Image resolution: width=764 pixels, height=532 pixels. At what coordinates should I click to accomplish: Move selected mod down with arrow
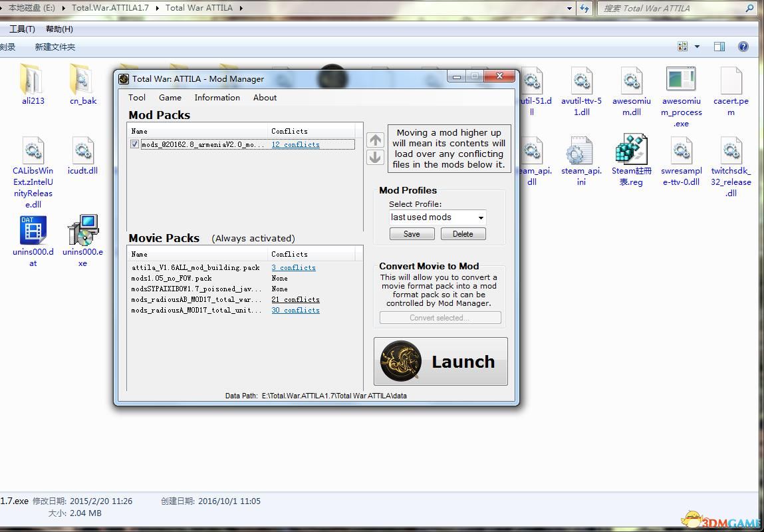coord(375,158)
